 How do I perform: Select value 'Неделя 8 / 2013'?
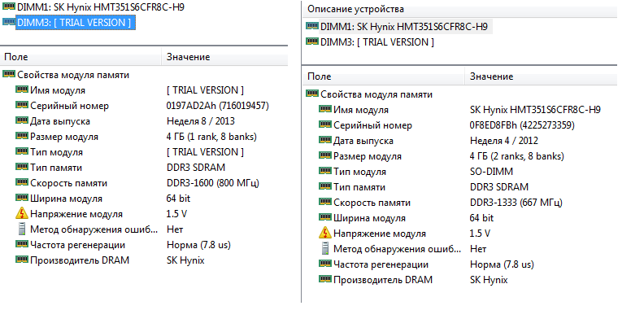200,121
